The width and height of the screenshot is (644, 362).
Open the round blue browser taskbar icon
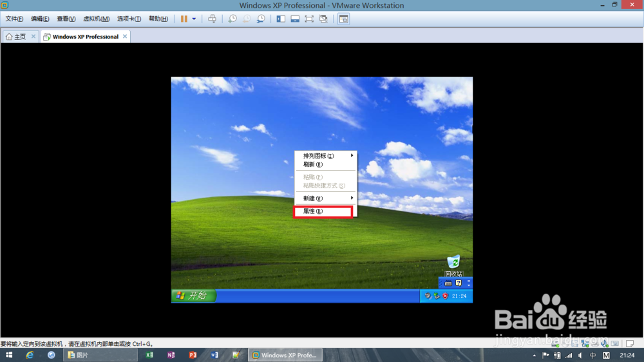[x=52, y=355]
